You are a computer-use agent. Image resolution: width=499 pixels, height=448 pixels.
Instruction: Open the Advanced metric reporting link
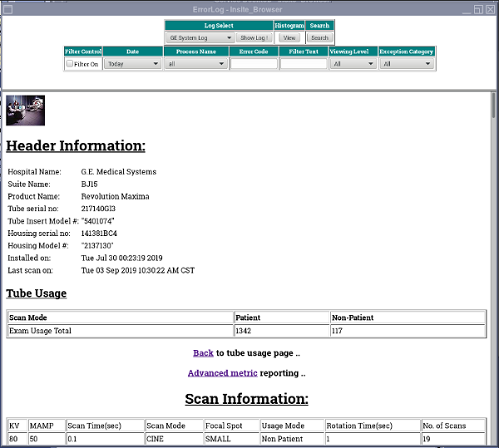click(222, 373)
